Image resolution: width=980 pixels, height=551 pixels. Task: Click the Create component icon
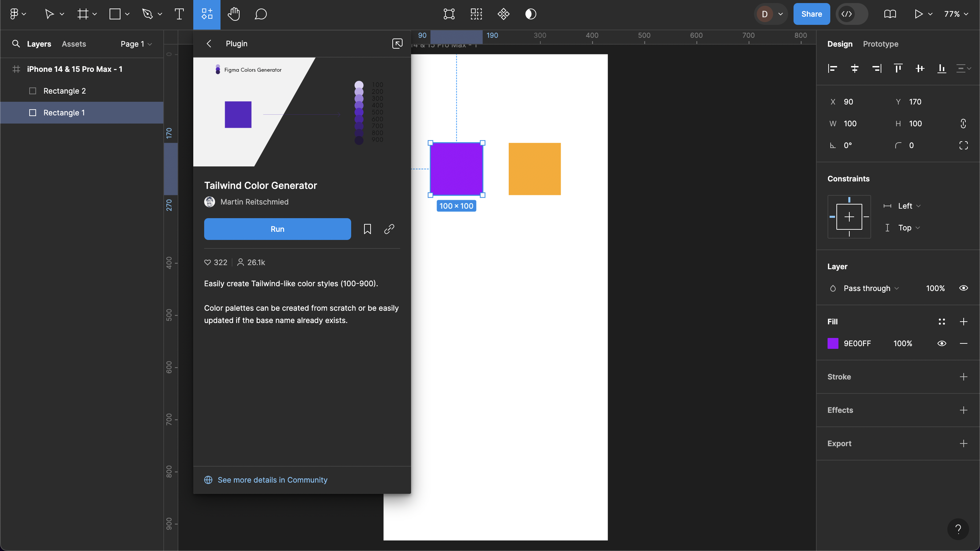coord(503,14)
